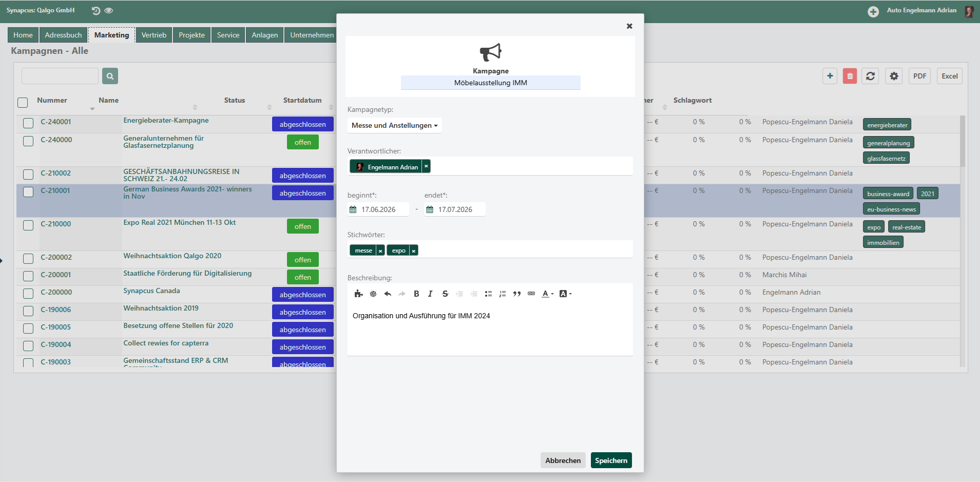
Task: Insert a blockquote via quote icon
Action: tap(517, 294)
